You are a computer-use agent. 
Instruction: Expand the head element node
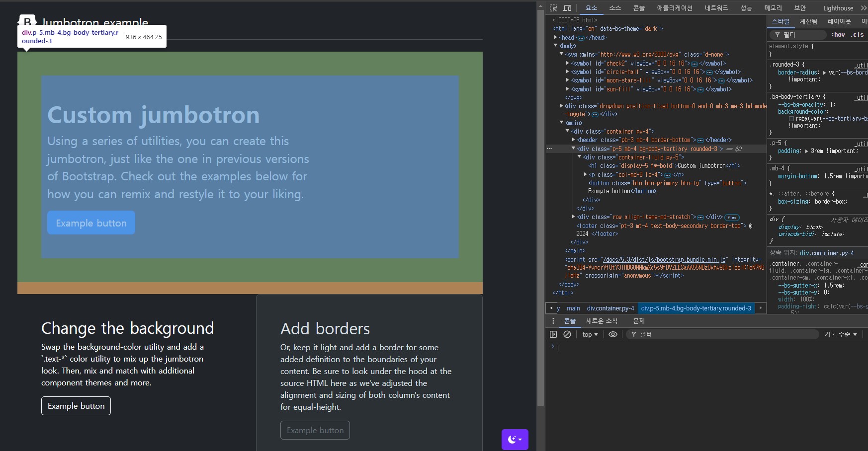click(x=556, y=37)
